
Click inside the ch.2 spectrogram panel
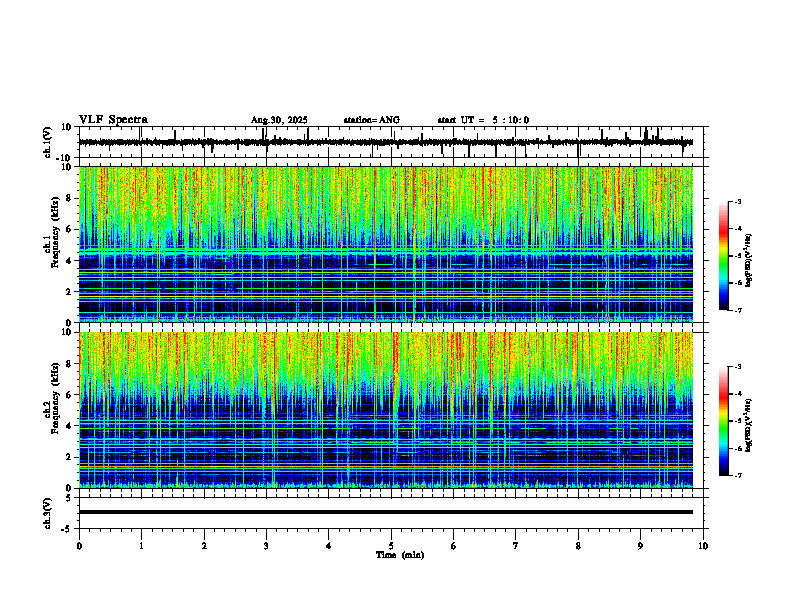(385, 410)
